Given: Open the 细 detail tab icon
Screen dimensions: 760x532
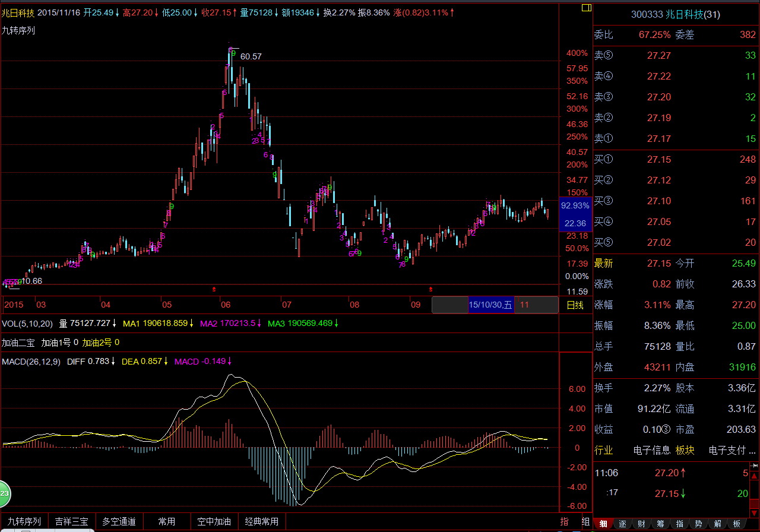Looking at the screenshot, I should coord(603,524).
